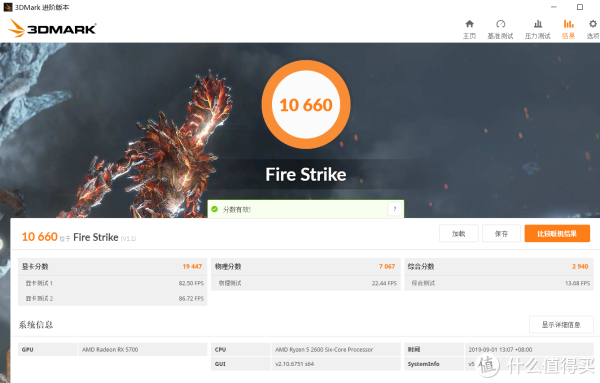Open the Stress Test chart icon
Screen dimensions: 600x383
(538, 24)
